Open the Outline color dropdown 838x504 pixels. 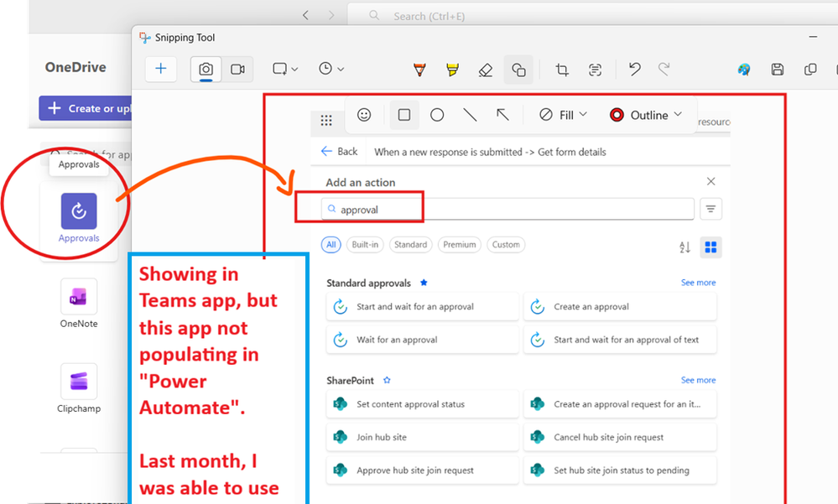(x=646, y=115)
